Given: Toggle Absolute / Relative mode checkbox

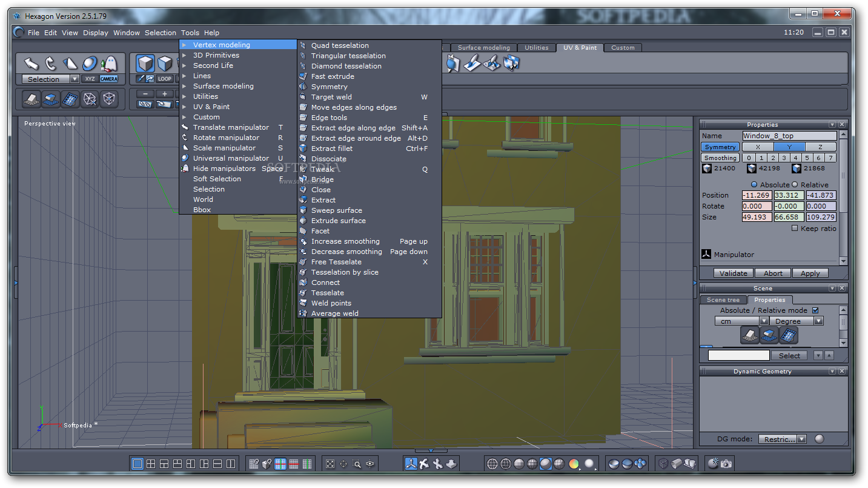Looking at the screenshot, I should pos(815,310).
